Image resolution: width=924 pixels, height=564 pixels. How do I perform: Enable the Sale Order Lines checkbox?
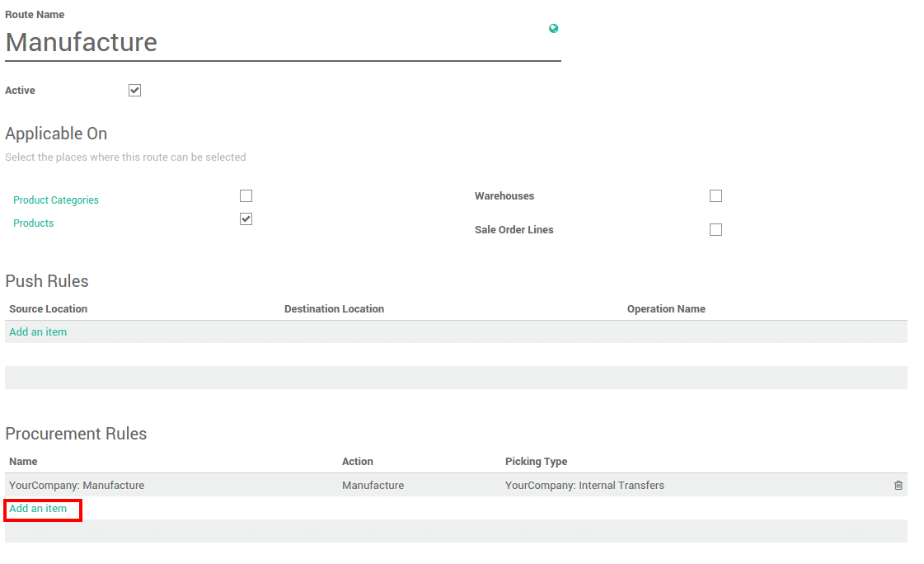click(715, 229)
